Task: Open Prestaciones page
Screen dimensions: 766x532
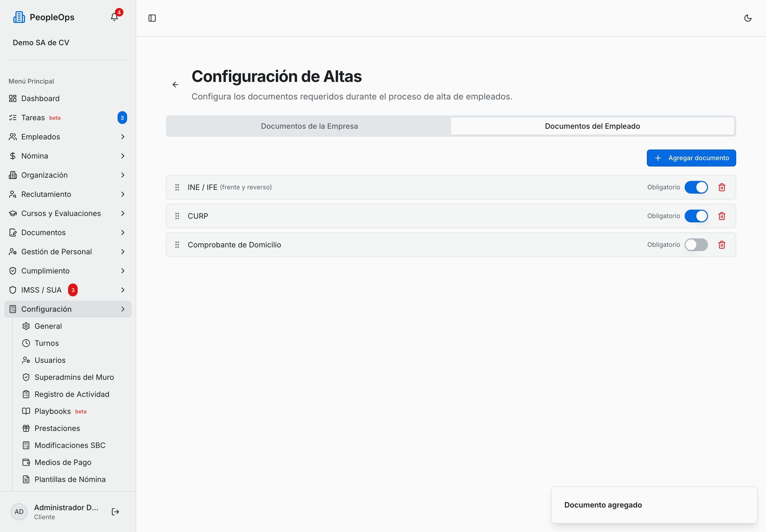Action: (x=57, y=428)
